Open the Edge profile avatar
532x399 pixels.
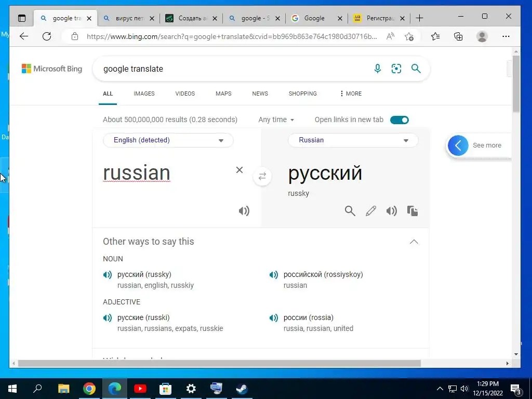pyautogui.click(x=482, y=36)
